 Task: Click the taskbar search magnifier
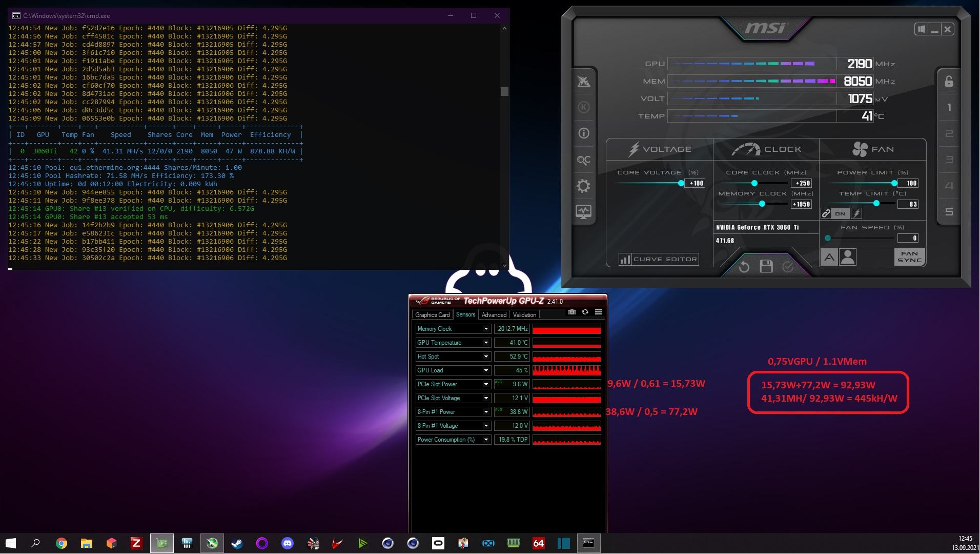(35, 543)
